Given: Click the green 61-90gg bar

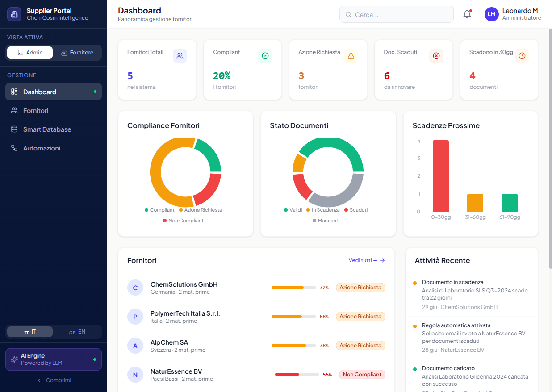Looking at the screenshot, I should (x=510, y=203).
